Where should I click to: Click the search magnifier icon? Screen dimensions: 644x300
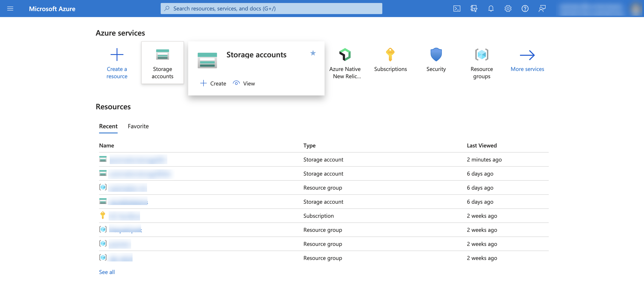point(167,8)
